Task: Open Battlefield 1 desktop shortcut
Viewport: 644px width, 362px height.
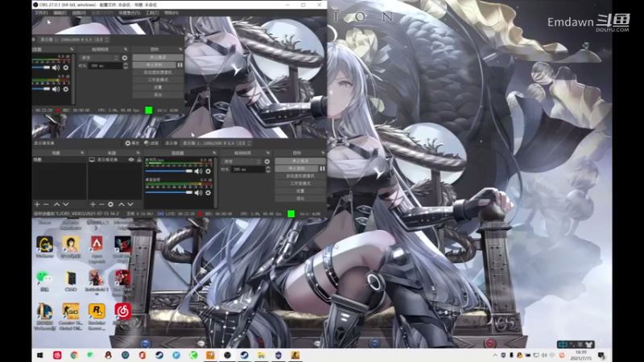Action: tap(97, 282)
